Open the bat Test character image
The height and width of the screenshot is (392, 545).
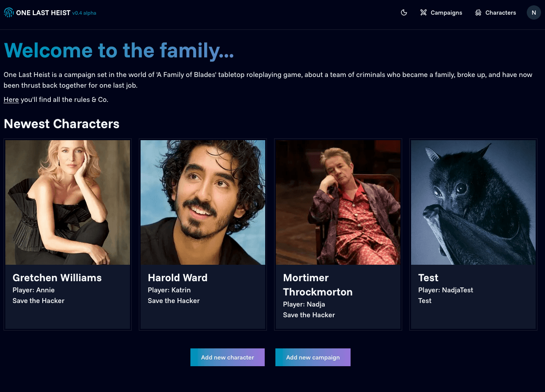pyautogui.click(x=473, y=202)
